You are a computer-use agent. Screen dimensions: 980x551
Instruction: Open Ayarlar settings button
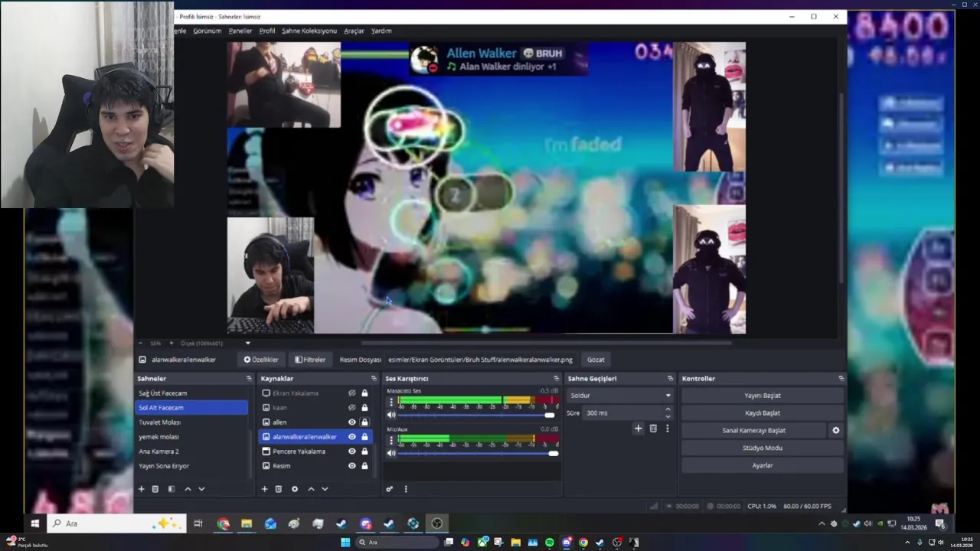763,465
